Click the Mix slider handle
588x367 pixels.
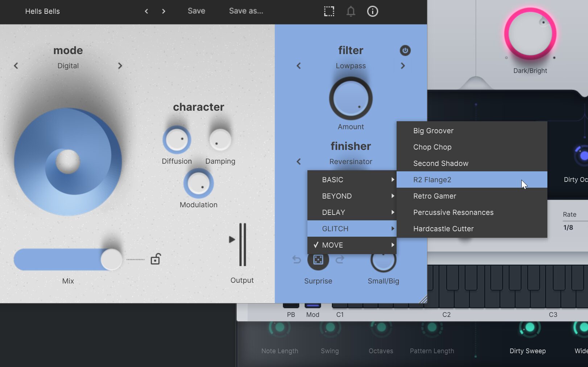[x=112, y=259]
